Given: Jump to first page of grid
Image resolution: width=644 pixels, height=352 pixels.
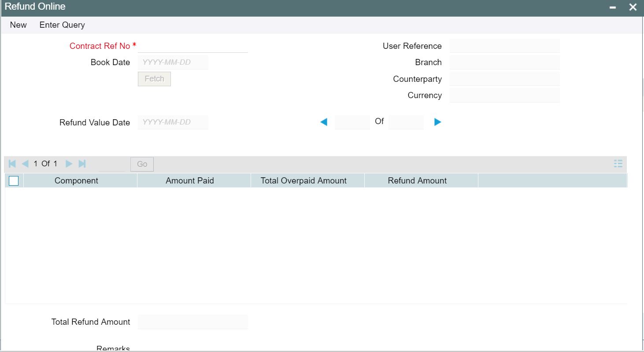Looking at the screenshot, I should [12, 164].
